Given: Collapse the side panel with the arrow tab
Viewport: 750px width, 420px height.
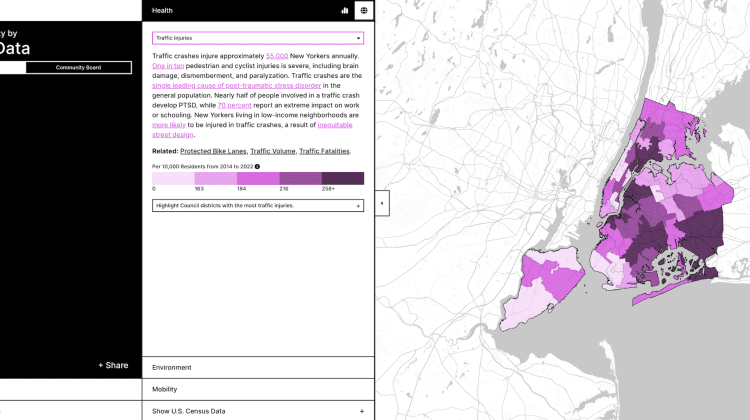Looking at the screenshot, I should pos(382,203).
